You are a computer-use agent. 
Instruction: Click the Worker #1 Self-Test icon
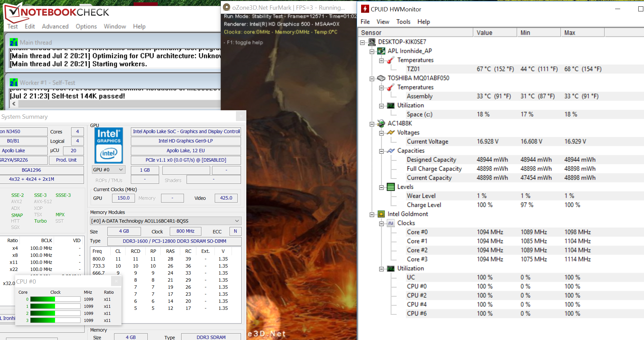tap(14, 82)
